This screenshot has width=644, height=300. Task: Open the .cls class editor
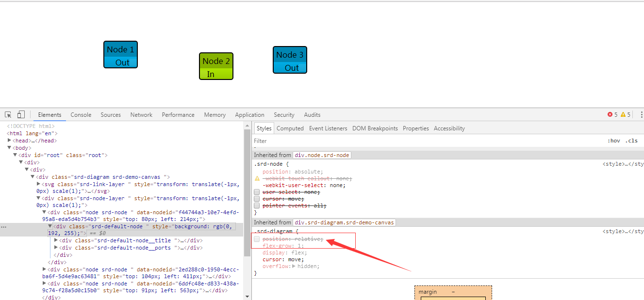(631, 140)
